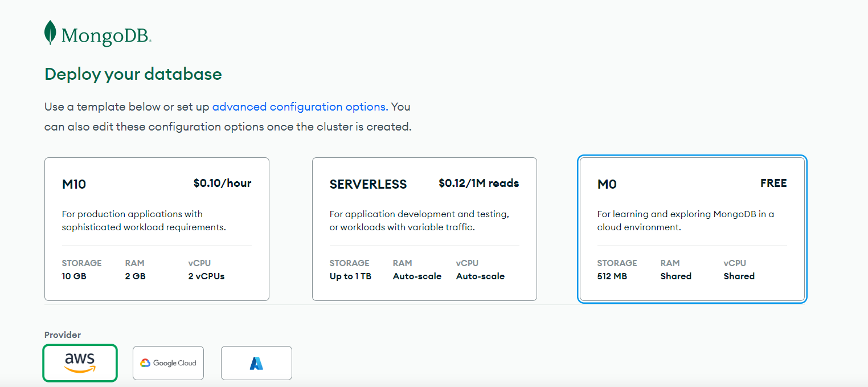Click Serverless application development description

[419, 221]
